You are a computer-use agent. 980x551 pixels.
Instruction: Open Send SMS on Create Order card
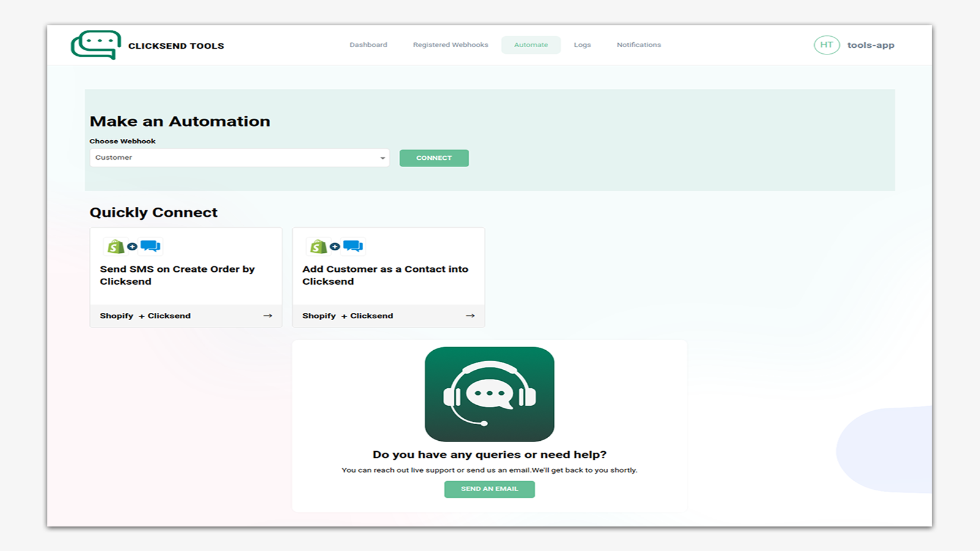tap(186, 277)
